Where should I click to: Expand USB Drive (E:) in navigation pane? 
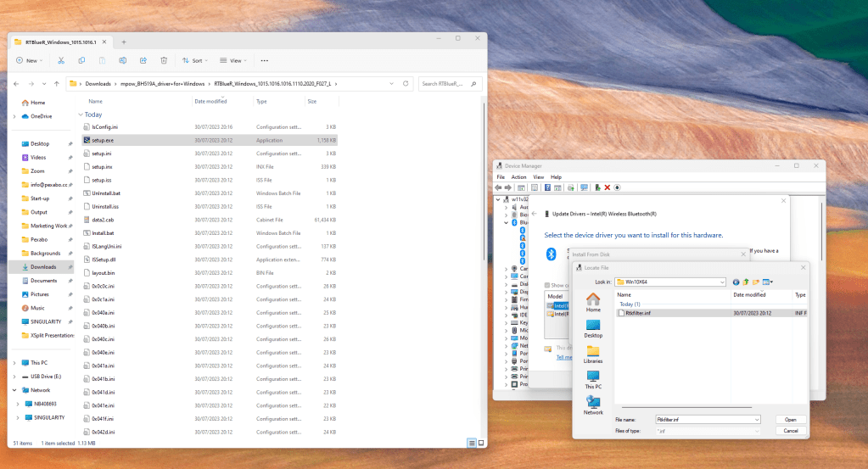[14, 377]
